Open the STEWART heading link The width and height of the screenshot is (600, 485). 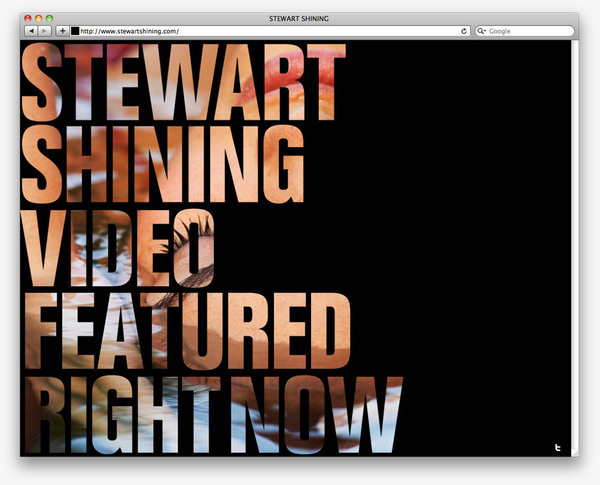click(184, 82)
